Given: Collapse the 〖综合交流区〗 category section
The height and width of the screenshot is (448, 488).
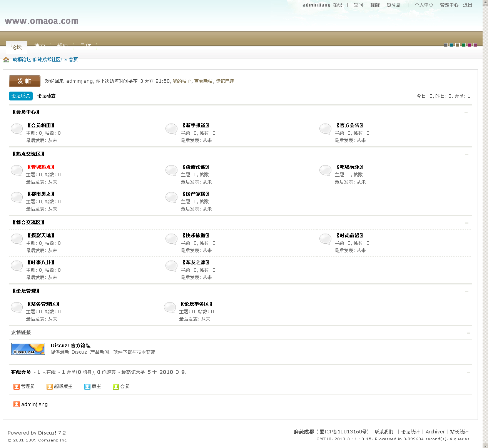Looking at the screenshot, I should pyautogui.click(x=466, y=223).
